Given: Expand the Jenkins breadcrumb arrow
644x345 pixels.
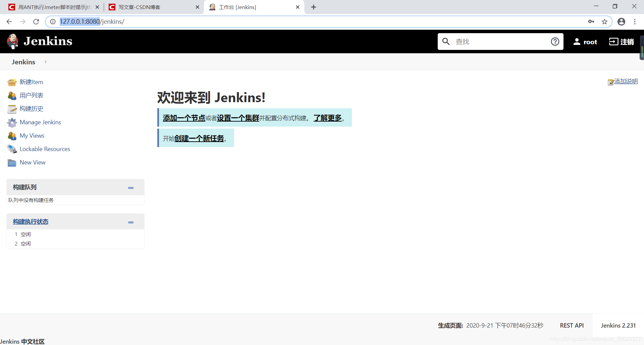Looking at the screenshot, I should coord(46,62).
